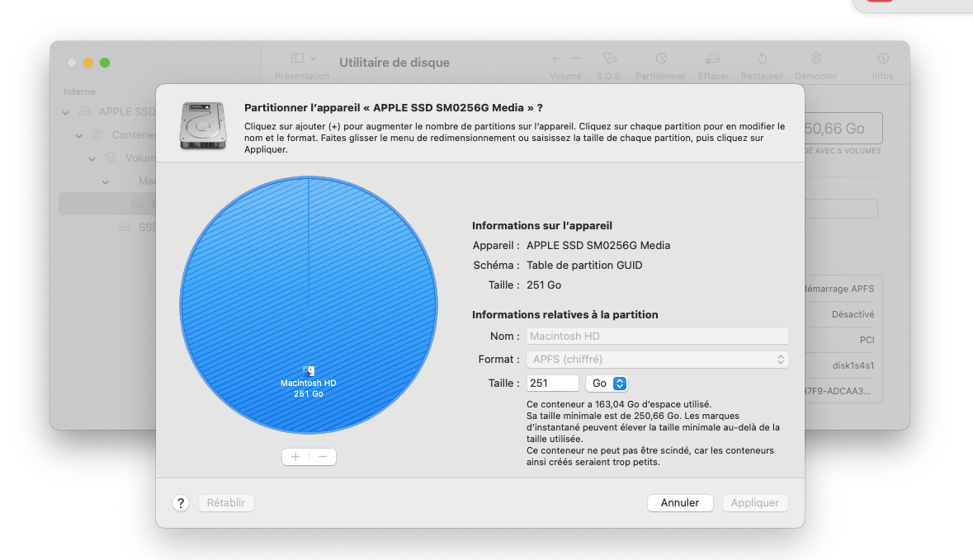The height and width of the screenshot is (560, 973).
Task: Click the Restaurer toolbar icon
Action: 762,59
